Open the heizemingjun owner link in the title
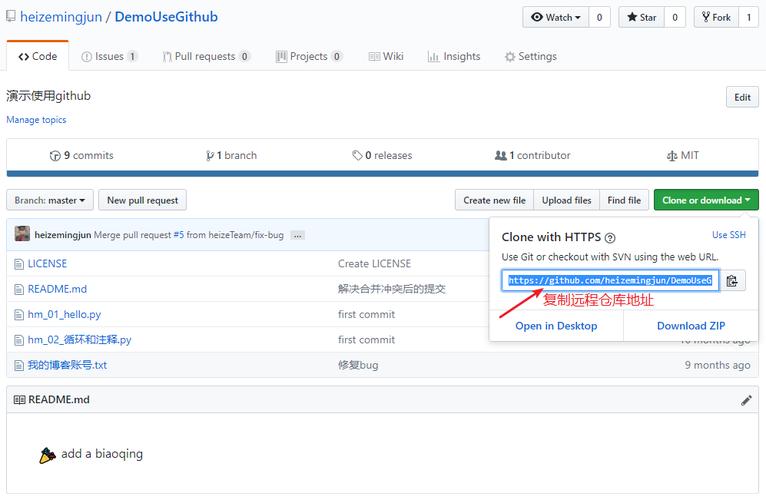 (61, 17)
